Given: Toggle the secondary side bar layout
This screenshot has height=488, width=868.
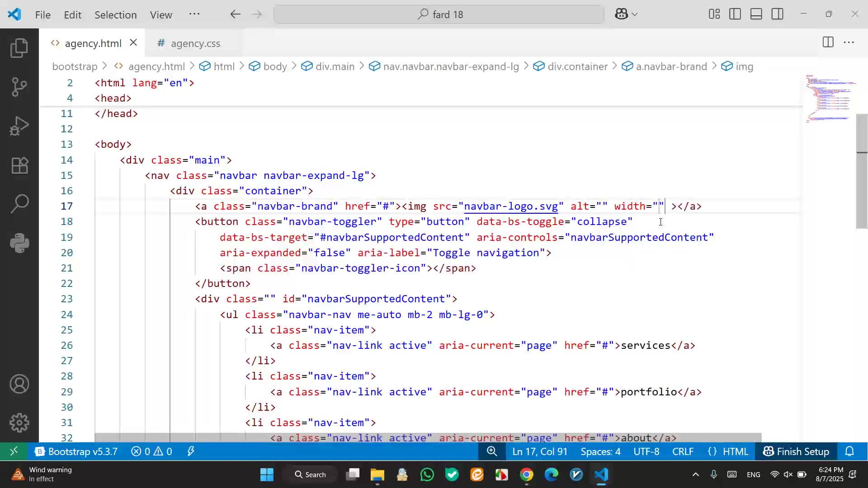Looking at the screenshot, I should pos(778,14).
